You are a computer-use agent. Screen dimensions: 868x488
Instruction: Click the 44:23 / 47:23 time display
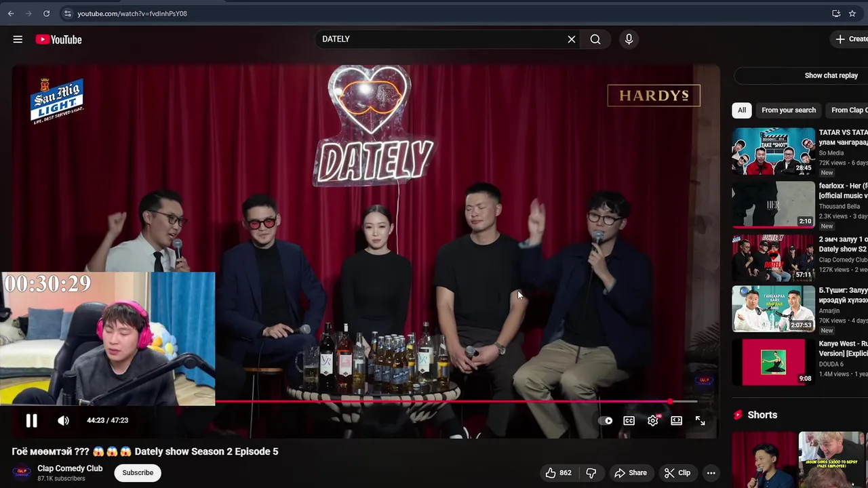pos(107,420)
